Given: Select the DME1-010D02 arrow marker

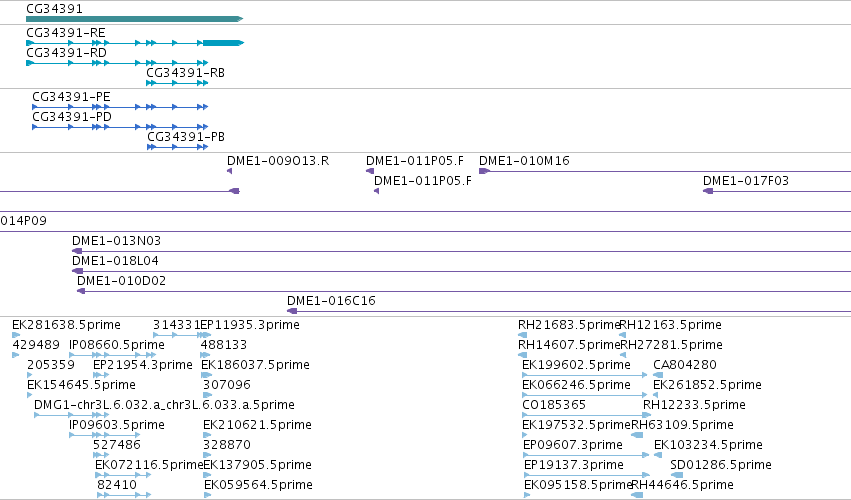Looking at the screenshot, I should coord(81,291).
